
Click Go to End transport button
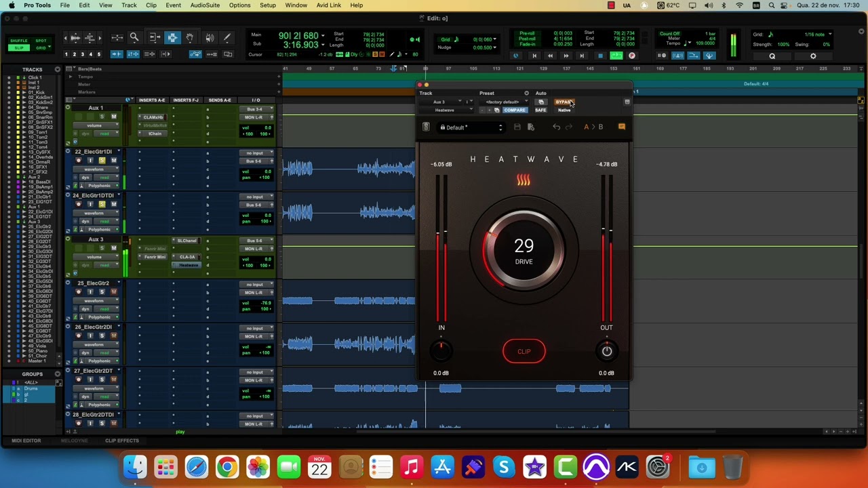pos(582,56)
